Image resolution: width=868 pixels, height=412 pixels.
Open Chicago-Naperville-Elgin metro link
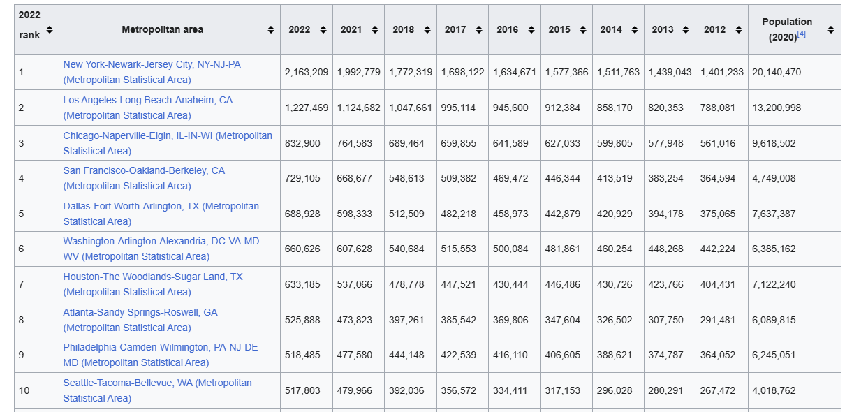point(168,143)
